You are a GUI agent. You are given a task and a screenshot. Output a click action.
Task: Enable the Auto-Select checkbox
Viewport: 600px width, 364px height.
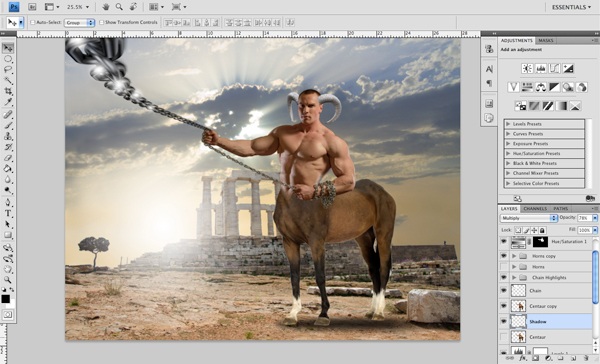tap(33, 23)
